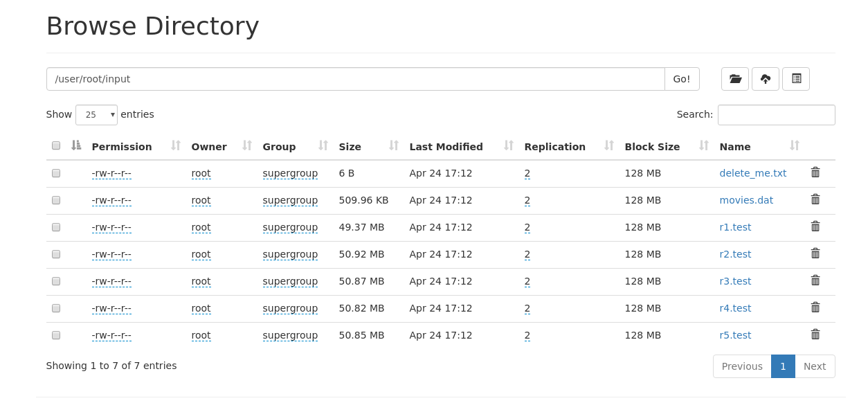The height and width of the screenshot is (403, 868).
Task: Click the directory path input field
Action: [356, 79]
